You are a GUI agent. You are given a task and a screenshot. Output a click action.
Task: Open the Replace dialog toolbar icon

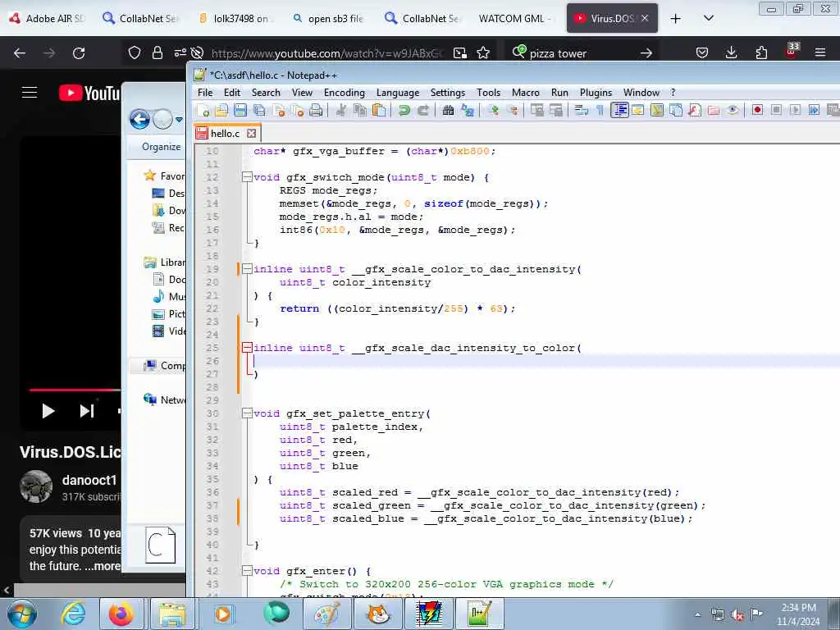[x=468, y=111]
